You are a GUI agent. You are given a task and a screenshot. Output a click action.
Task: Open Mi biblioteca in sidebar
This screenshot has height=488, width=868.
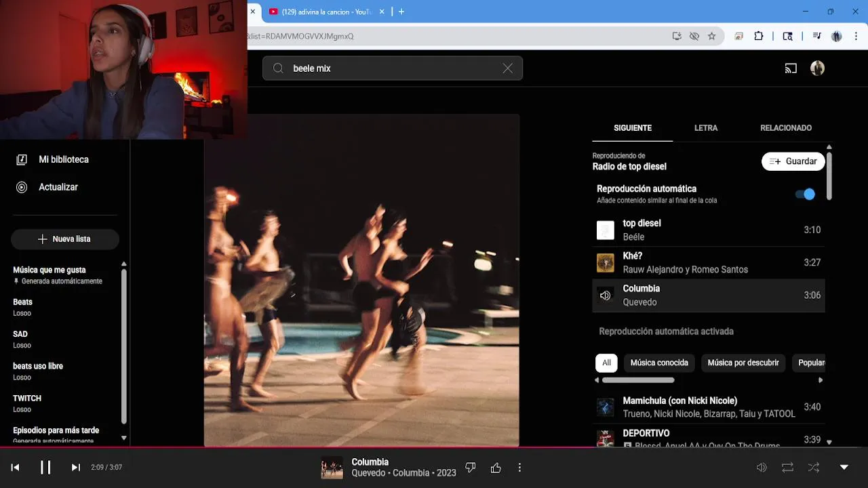[x=64, y=159]
